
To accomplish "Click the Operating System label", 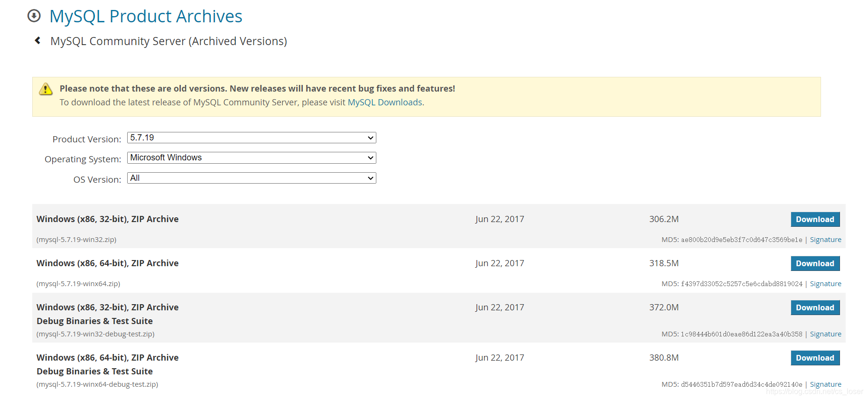I will point(83,159).
